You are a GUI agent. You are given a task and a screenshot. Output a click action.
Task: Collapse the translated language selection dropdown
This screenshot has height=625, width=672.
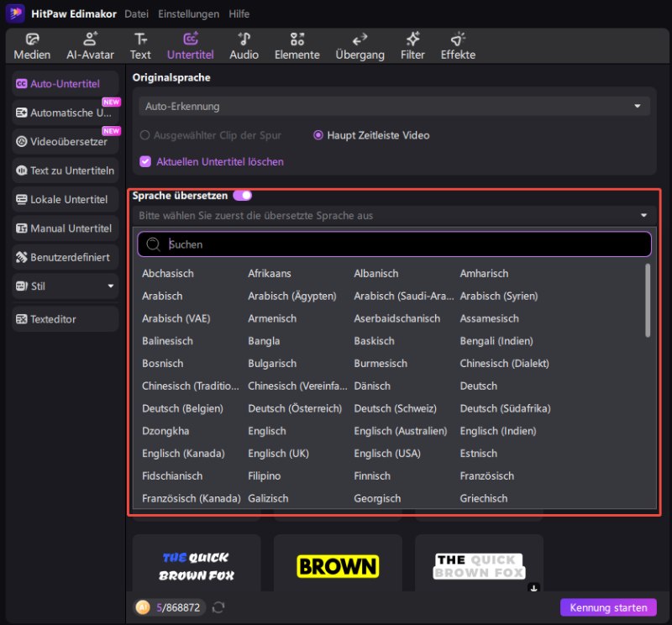(x=643, y=216)
